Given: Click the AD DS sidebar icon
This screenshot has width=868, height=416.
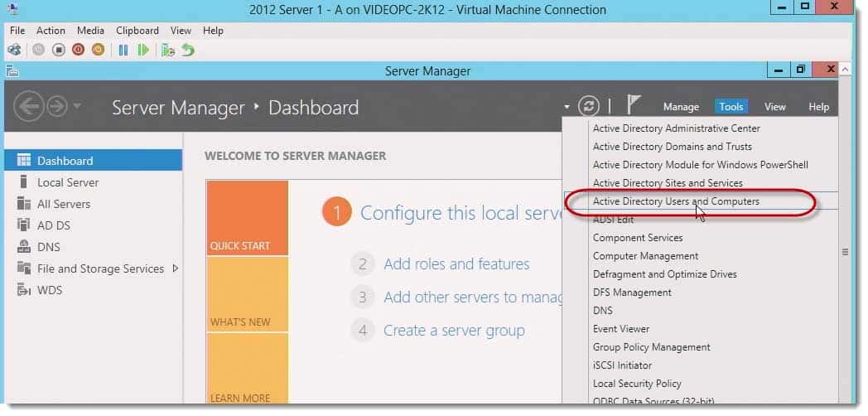Looking at the screenshot, I should (x=24, y=225).
